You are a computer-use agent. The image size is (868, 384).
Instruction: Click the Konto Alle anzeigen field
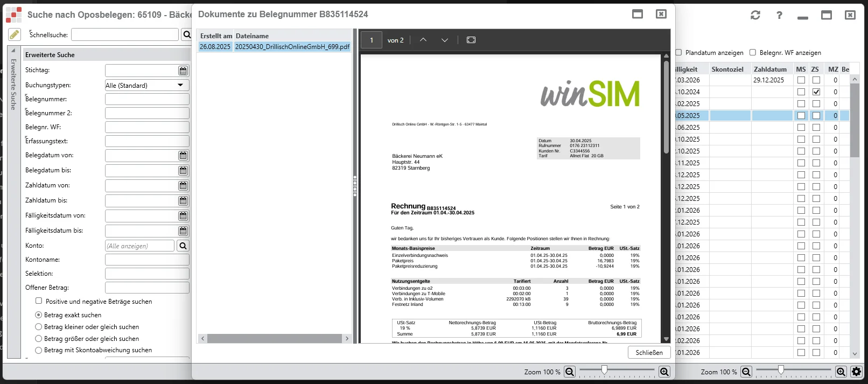pyautogui.click(x=140, y=246)
